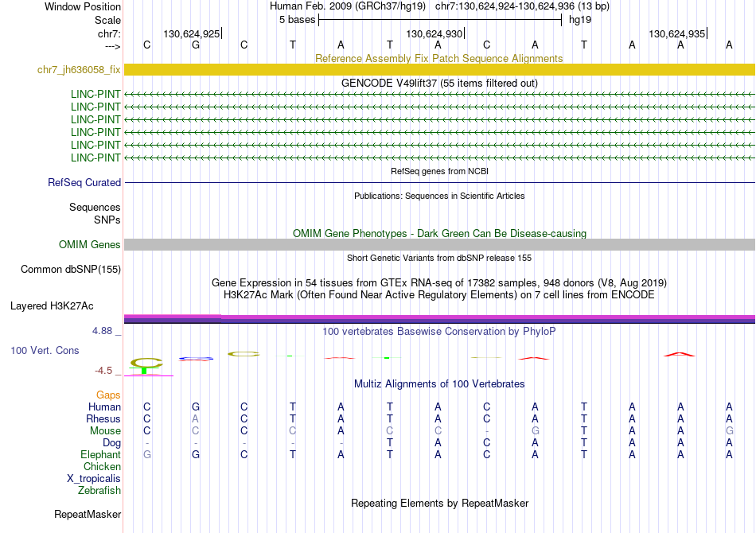
Task: Click the chr7_jh636058_fix track label
Action: click(x=79, y=69)
